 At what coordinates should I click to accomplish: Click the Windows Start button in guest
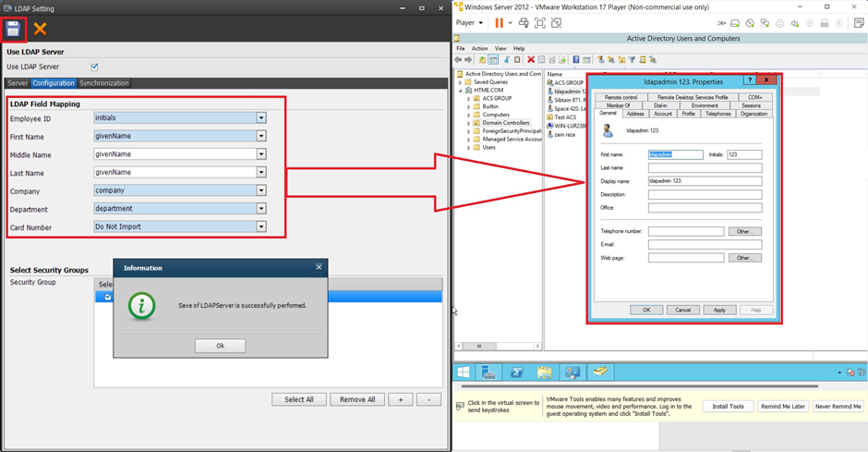(x=463, y=373)
